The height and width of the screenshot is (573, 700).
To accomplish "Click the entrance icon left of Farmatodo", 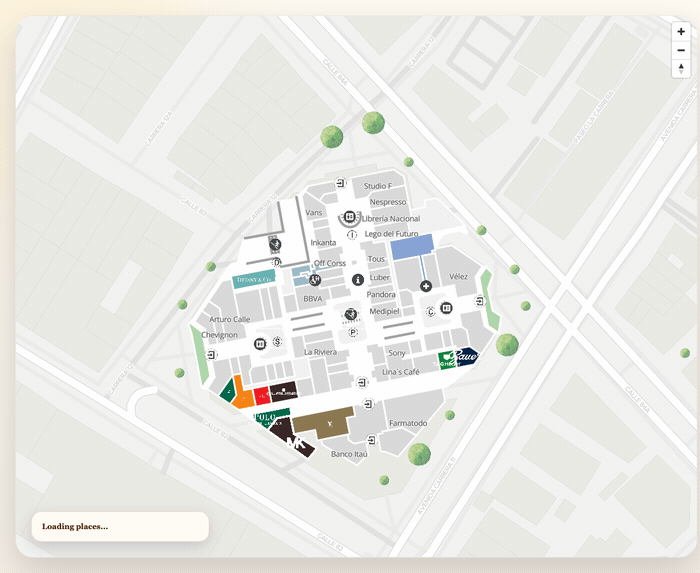I will (x=368, y=404).
